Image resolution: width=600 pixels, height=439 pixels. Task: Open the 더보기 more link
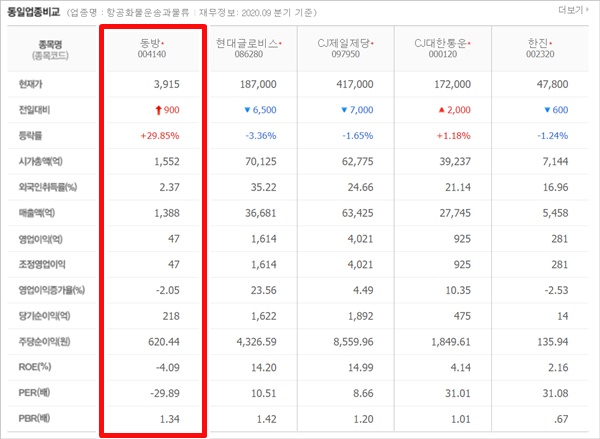coord(573,10)
